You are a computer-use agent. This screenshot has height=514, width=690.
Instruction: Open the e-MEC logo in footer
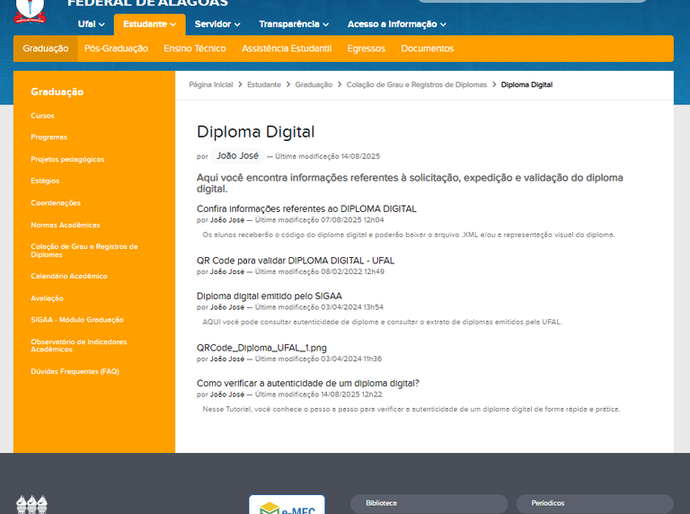point(287,505)
